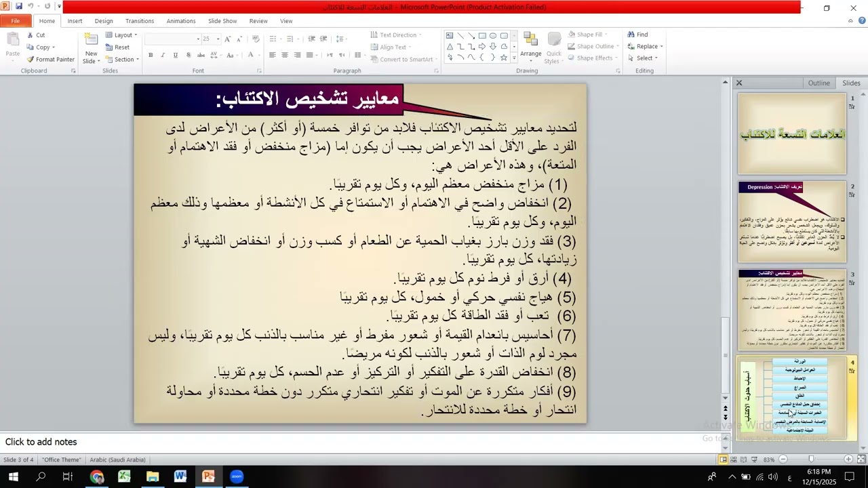The height and width of the screenshot is (488, 868).
Task: Close the slides thumbnail pane
Action: [x=739, y=83]
